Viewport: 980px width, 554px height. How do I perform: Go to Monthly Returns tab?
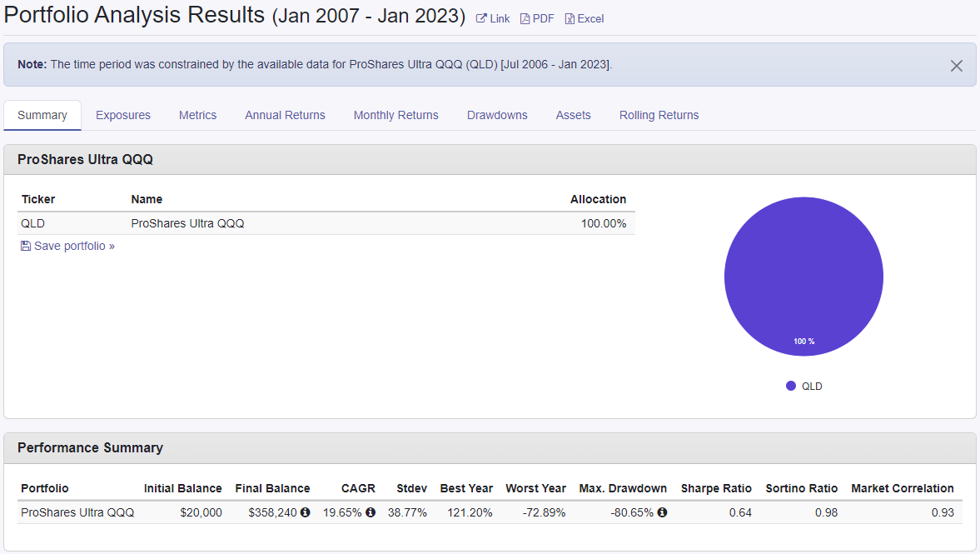396,115
